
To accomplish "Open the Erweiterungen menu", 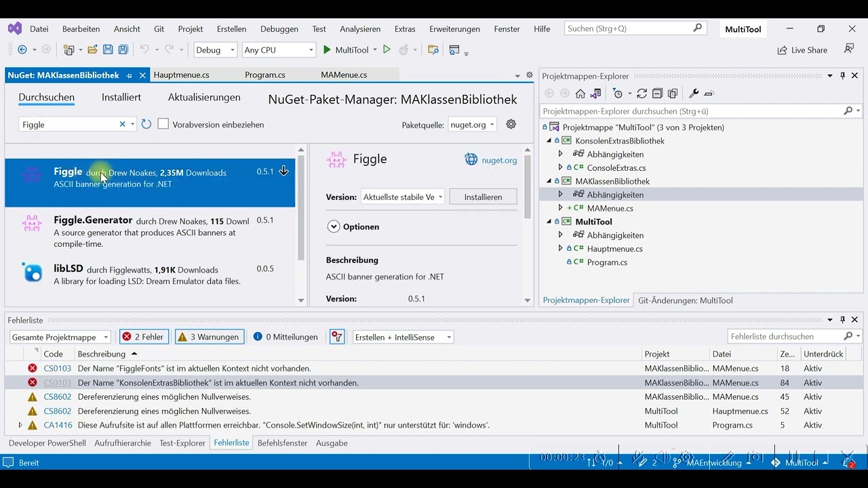I will click(x=454, y=29).
